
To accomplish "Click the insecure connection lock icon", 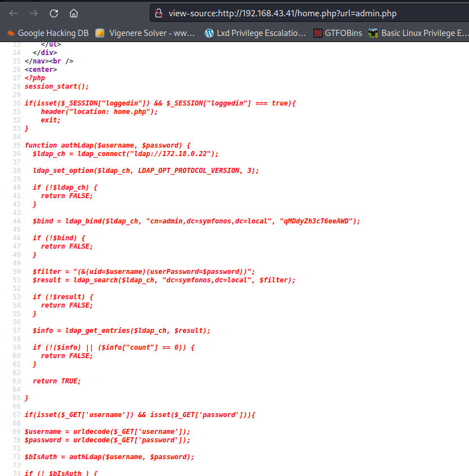I will click(159, 13).
